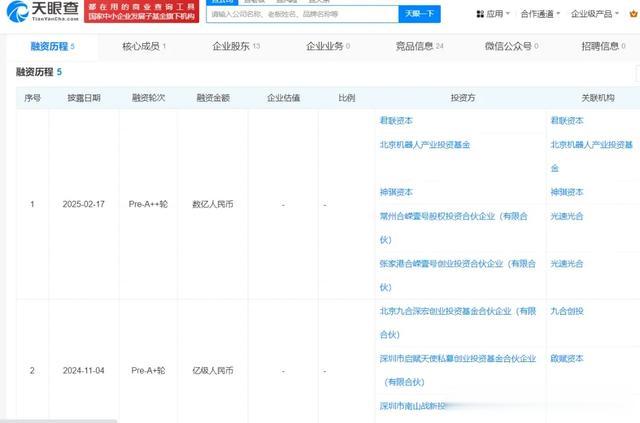The image size is (640, 423).
Task: Click the crown VIP icon
Action: point(634,14)
